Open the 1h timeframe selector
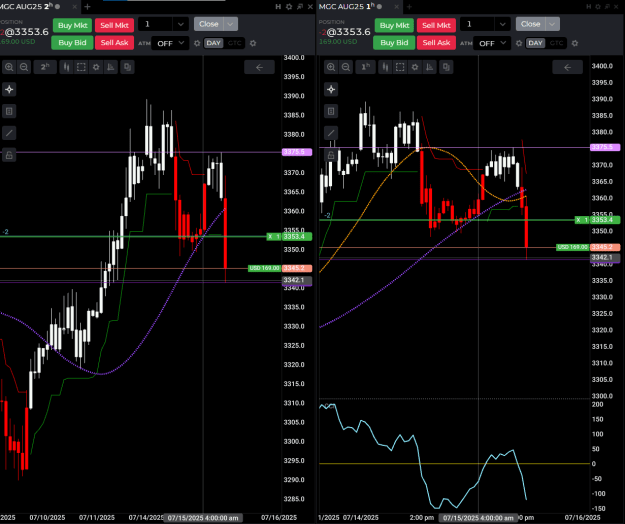625x524 pixels. [366, 67]
